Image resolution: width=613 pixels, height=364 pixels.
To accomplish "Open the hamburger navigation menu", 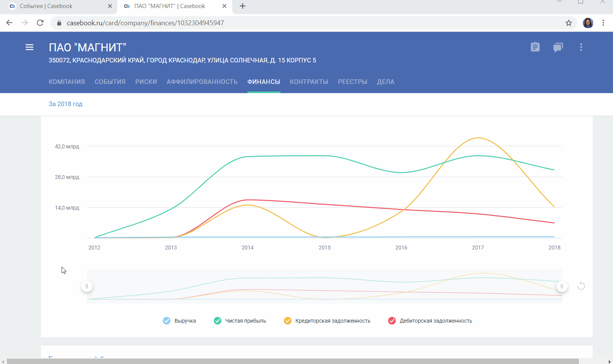I will pos(30,47).
